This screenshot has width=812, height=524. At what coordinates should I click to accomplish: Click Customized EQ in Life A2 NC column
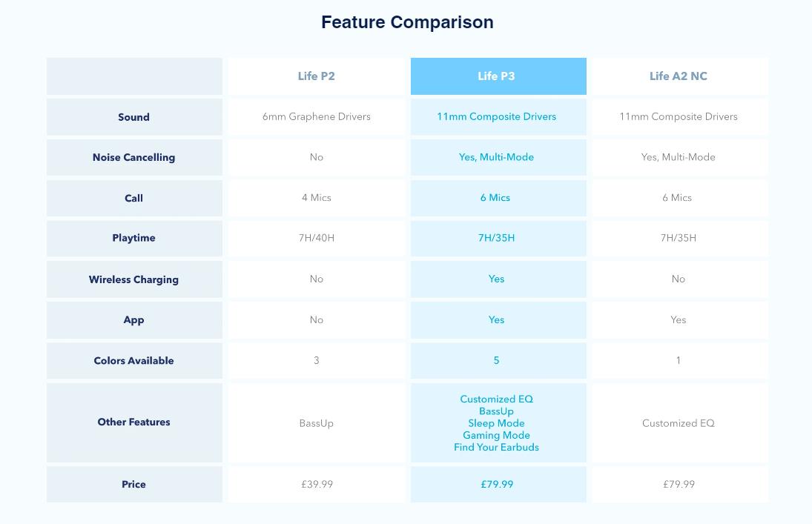(x=678, y=423)
